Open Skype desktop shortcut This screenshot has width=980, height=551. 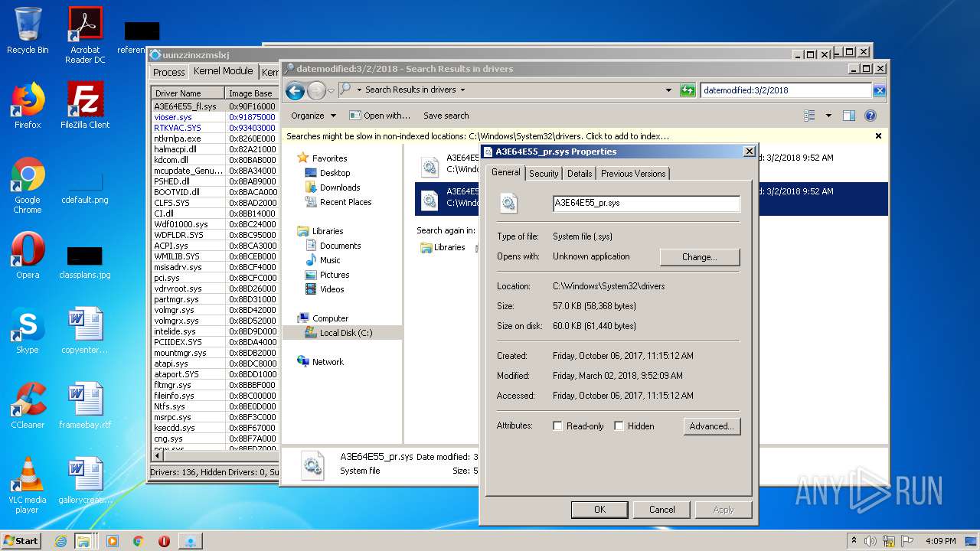(28, 331)
